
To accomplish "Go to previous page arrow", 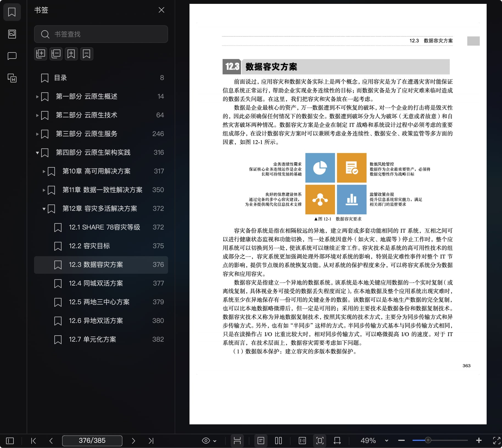I will coord(51,441).
